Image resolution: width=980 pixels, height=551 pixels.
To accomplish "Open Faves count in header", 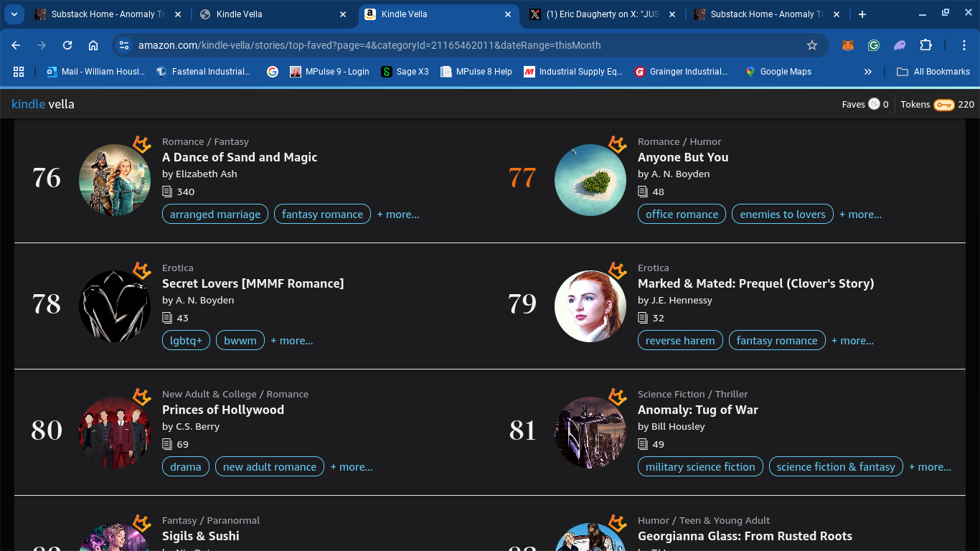I will [865, 104].
